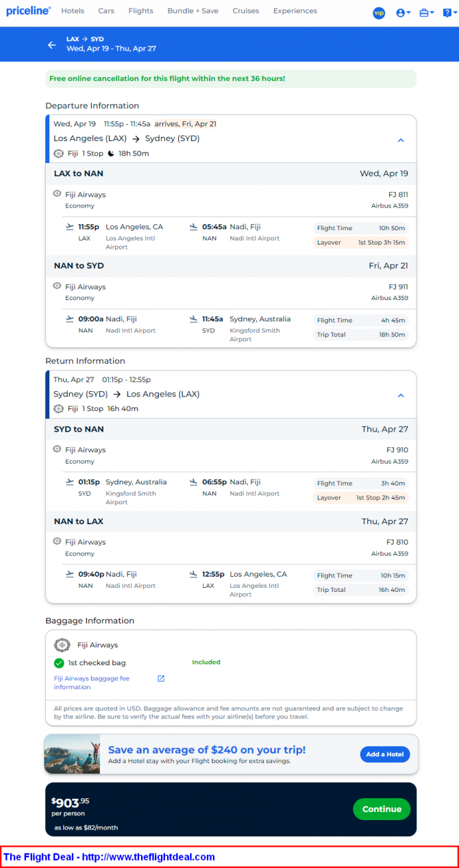
Task: Click flight number FJ 910
Action: pyautogui.click(x=397, y=450)
